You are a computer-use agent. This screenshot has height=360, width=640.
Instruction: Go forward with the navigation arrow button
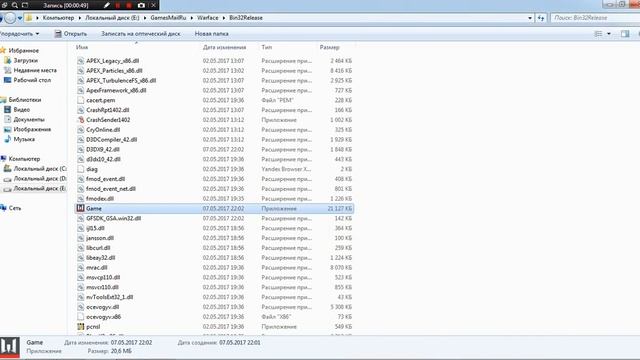coord(10,18)
